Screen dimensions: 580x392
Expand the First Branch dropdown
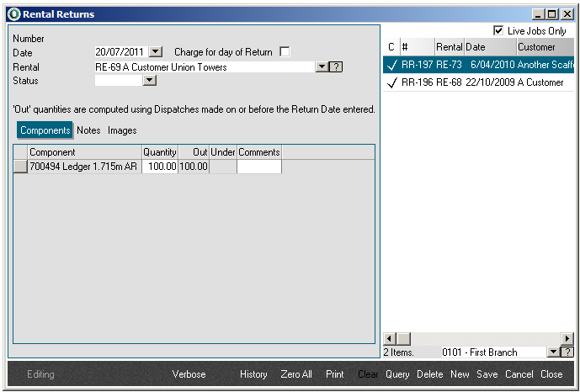click(553, 352)
